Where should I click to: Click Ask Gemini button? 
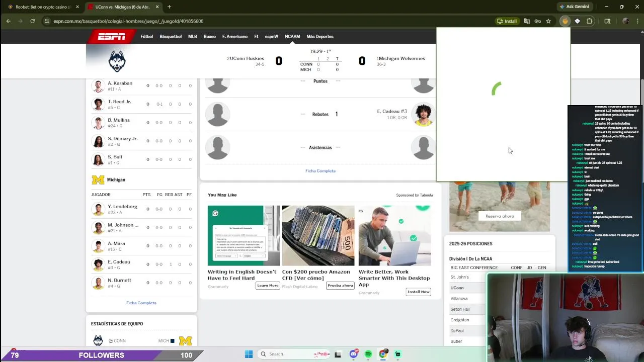coord(574,7)
